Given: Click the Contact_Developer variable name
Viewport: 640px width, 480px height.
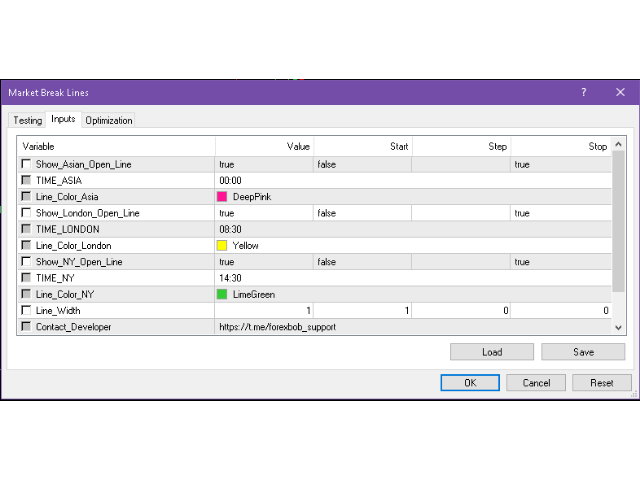Looking at the screenshot, I should coord(73,327).
